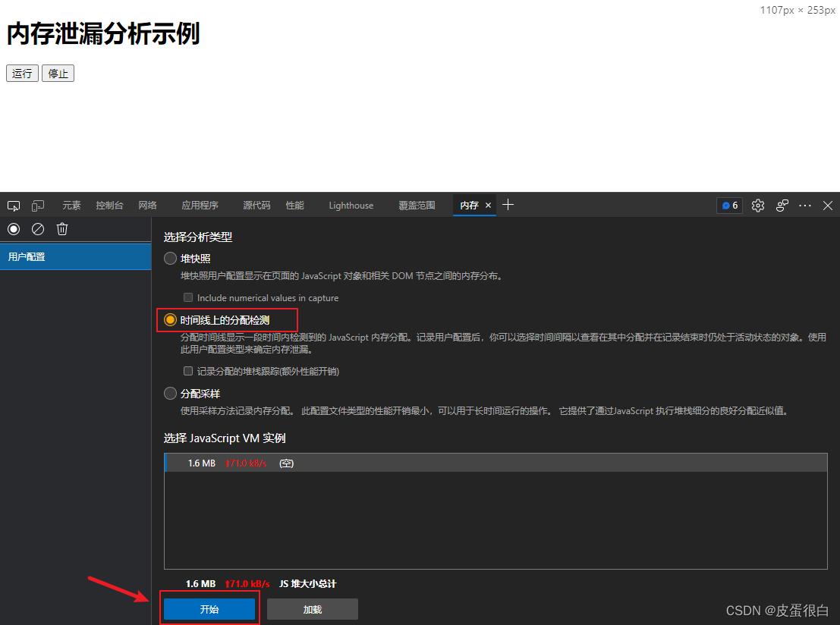The height and width of the screenshot is (625, 840).
Task: Switch to the 元素 tab
Action: point(71,206)
